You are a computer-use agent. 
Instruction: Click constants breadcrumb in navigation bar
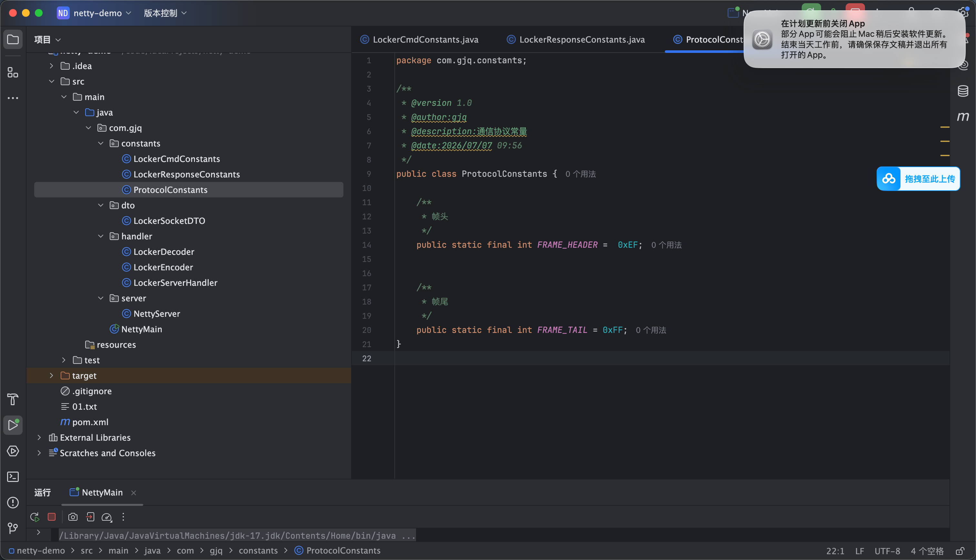(x=258, y=550)
